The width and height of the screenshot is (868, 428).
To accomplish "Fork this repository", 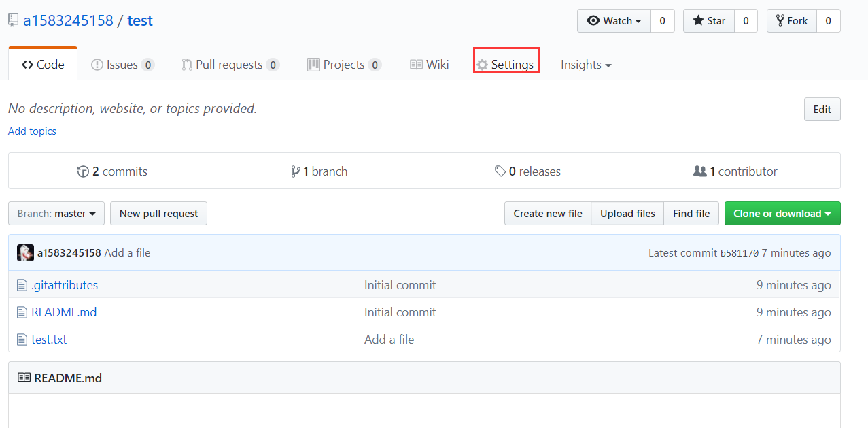I will (792, 21).
